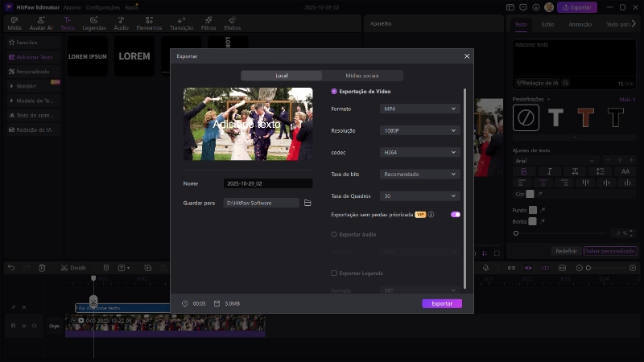Expand the Resolução 1080P dropdown
Viewport: 644px width, 362px height.
(419, 130)
